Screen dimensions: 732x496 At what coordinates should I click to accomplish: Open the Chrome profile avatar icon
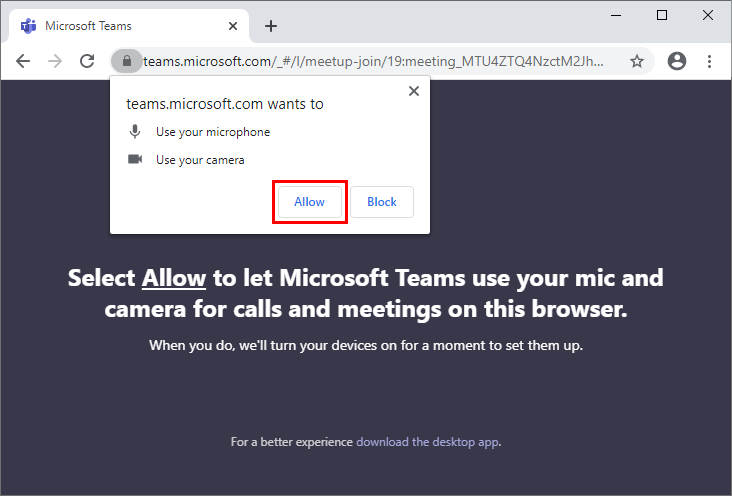tap(676, 61)
